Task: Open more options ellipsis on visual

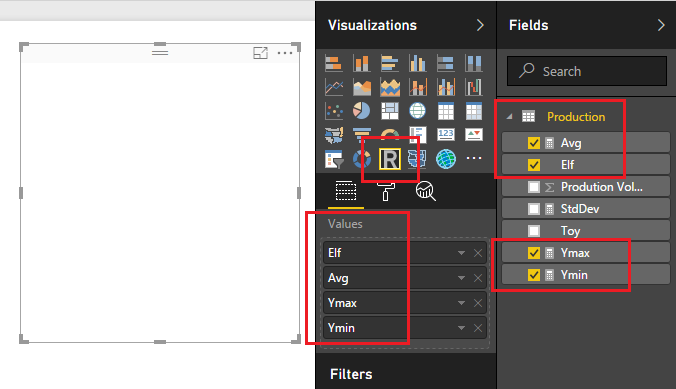Action: coord(285,53)
